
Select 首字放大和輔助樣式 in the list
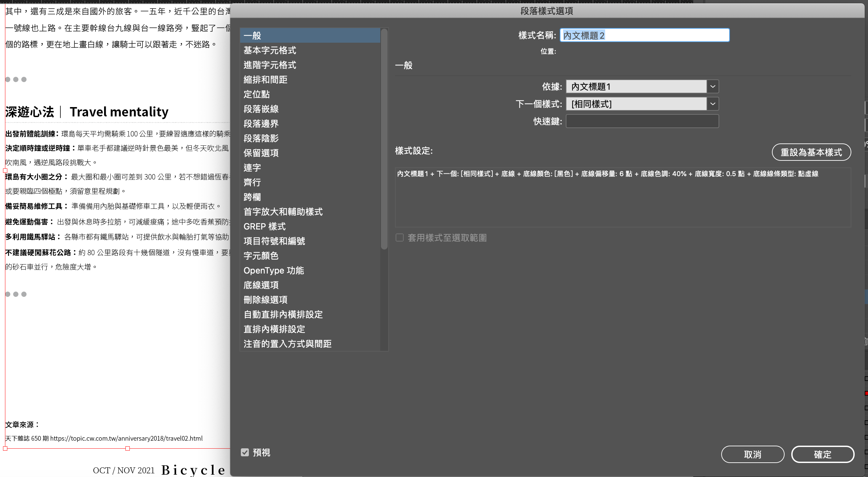pos(283,212)
